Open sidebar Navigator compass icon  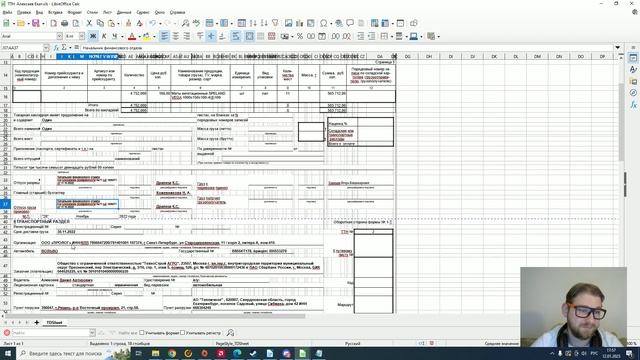[x=633, y=93]
